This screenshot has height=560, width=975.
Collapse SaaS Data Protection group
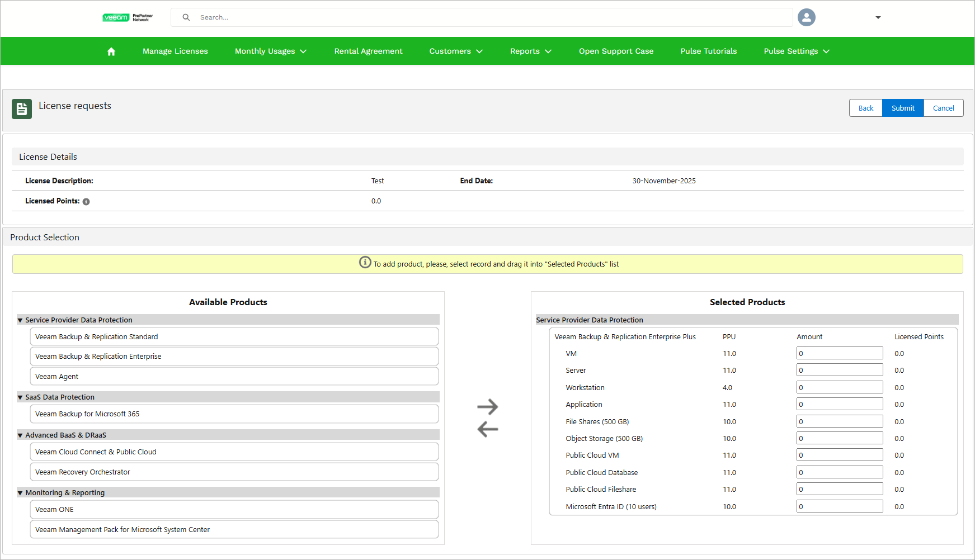coord(20,397)
